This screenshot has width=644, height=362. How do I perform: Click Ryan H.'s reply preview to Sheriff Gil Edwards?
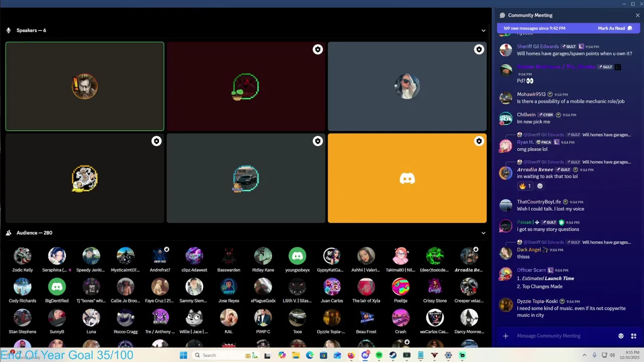point(574,135)
